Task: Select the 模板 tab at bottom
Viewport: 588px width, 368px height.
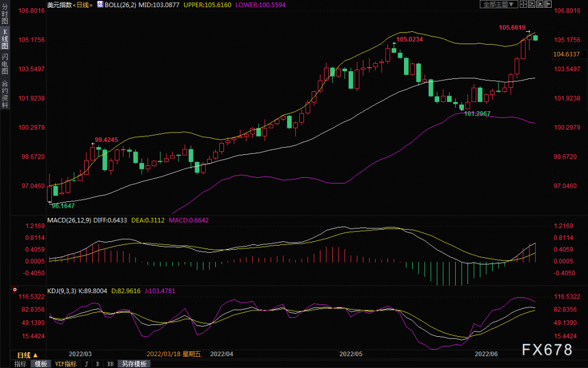Action: point(41,364)
